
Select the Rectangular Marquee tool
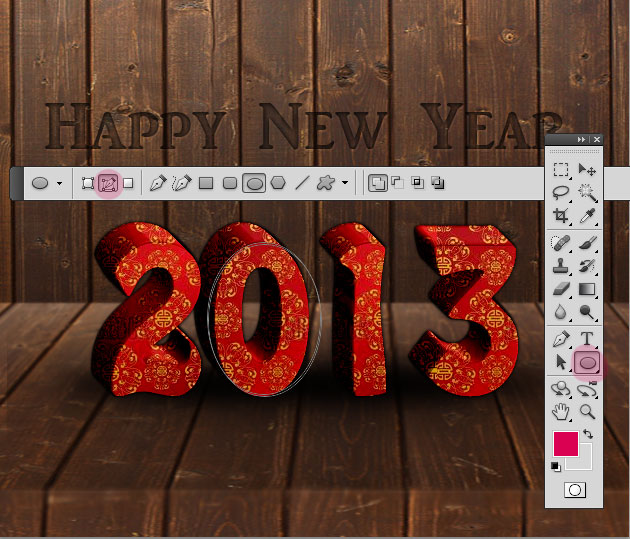561,170
